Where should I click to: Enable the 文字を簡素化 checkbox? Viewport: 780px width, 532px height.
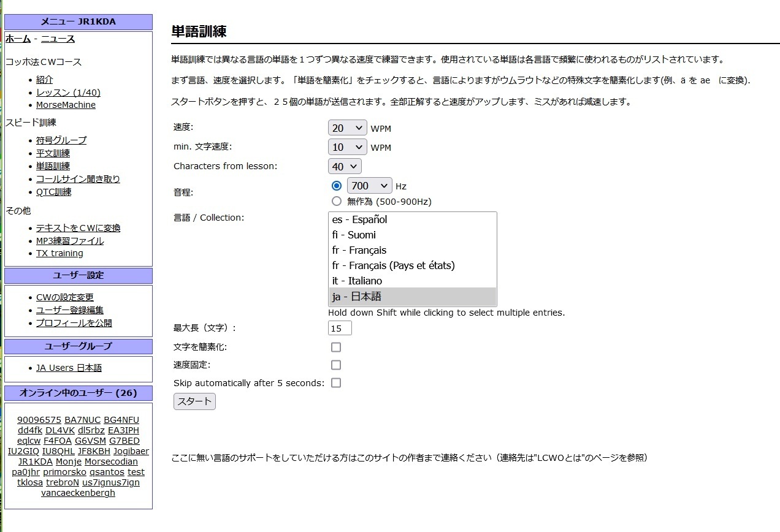click(336, 347)
